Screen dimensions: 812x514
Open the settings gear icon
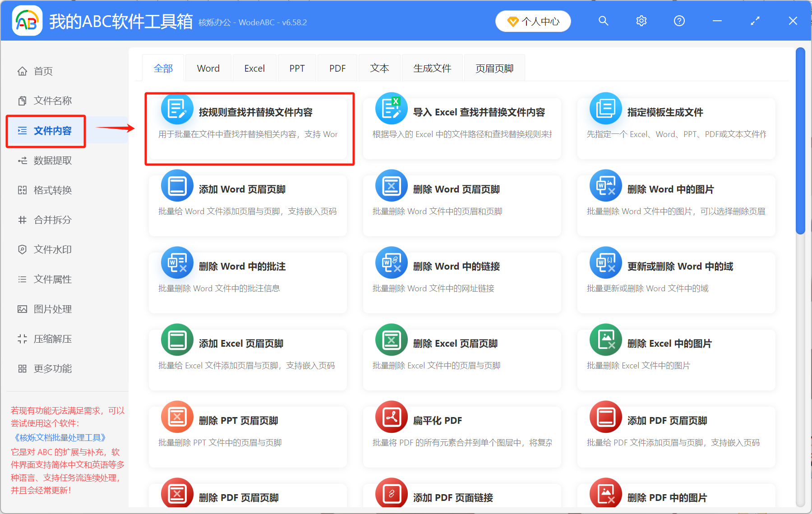641,21
